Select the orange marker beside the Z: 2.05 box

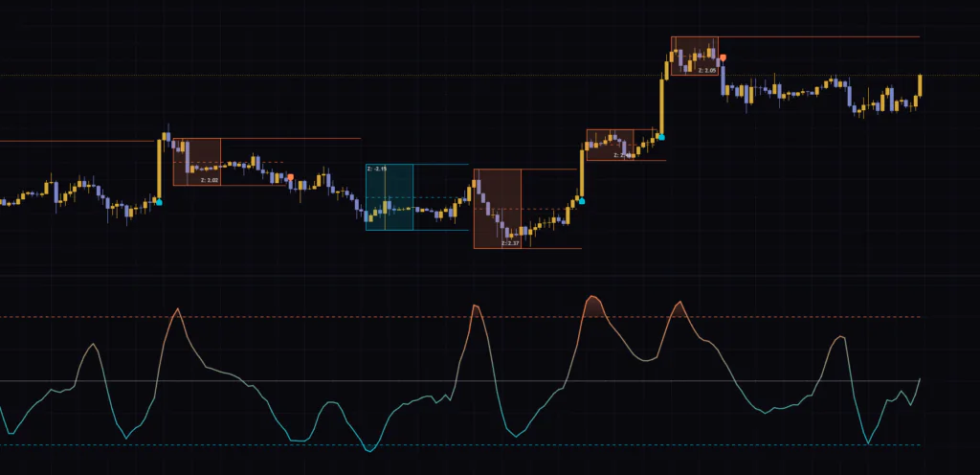(724, 57)
